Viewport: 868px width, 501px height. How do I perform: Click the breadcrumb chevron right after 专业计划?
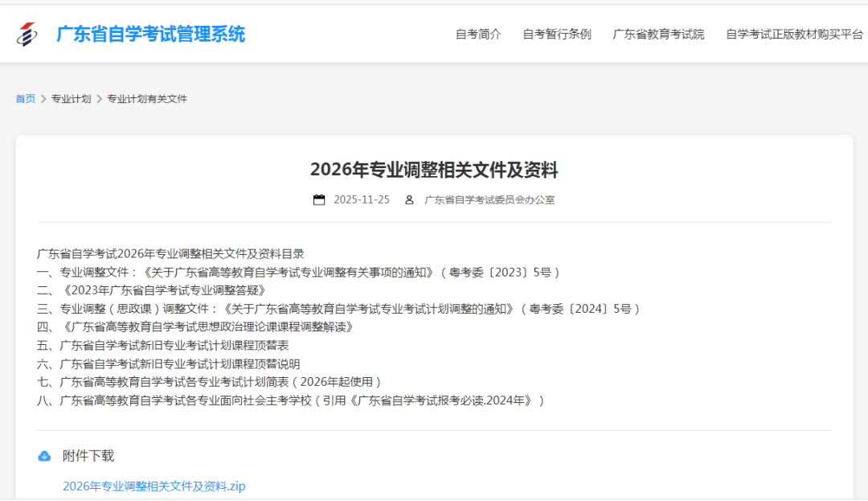(x=99, y=99)
